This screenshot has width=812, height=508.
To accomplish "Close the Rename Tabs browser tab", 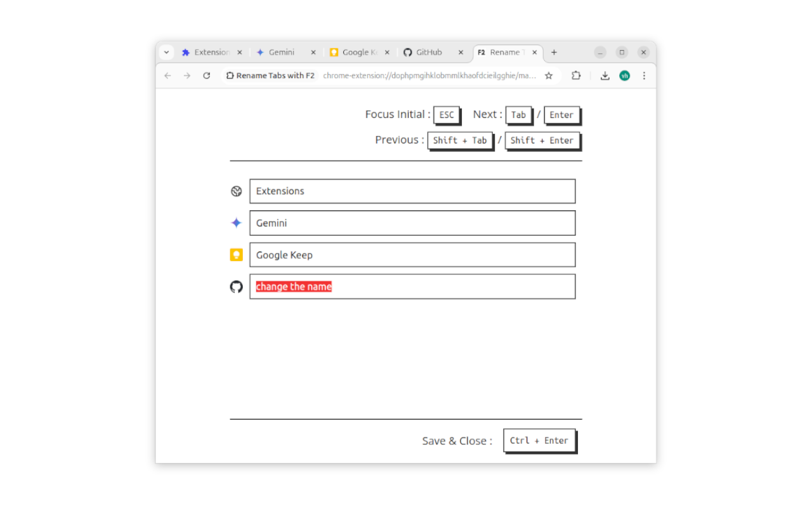I will click(535, 53).
